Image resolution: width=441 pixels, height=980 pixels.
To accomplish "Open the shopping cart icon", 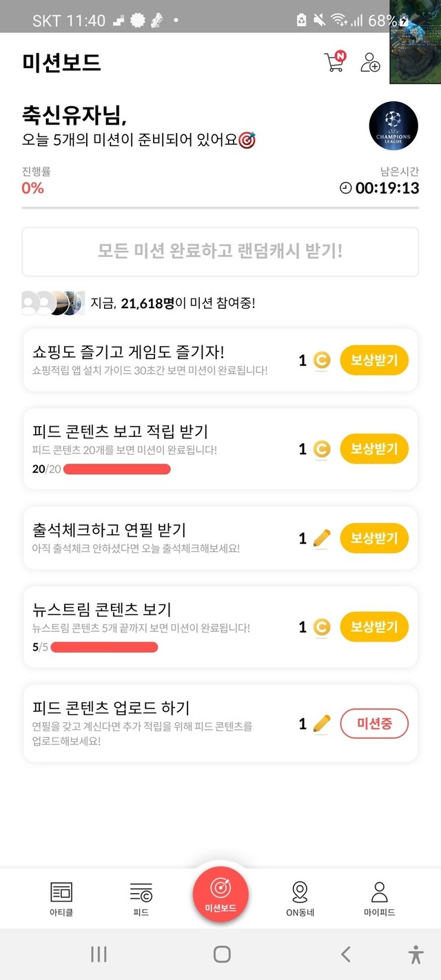I will click(334, 62).
